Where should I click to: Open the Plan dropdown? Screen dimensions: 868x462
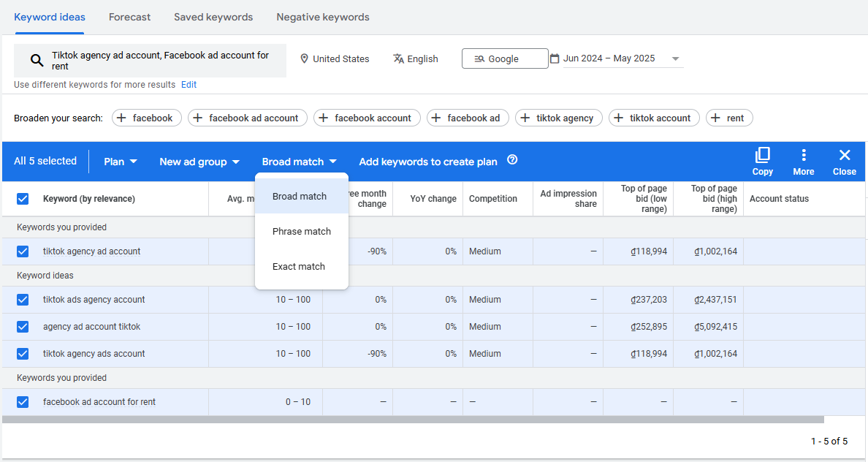(x=120, y=162)
